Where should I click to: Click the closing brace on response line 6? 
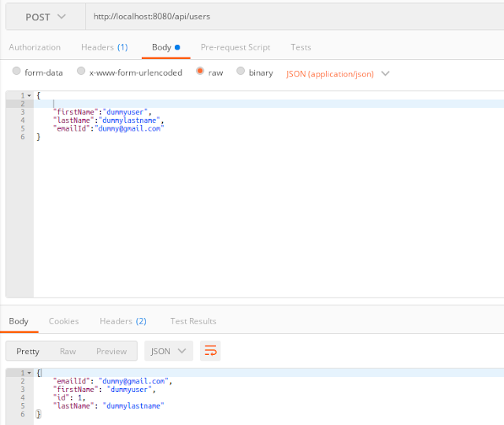pos(39,414)
